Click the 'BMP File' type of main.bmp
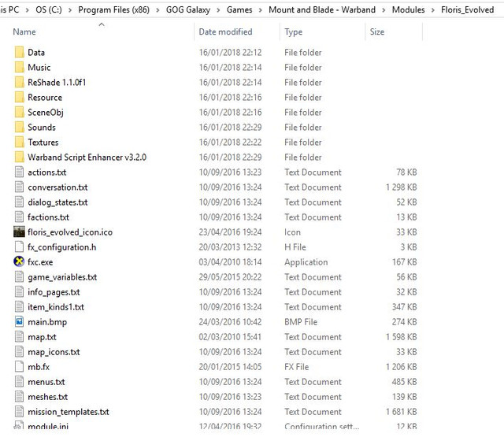 pos(301,322)
